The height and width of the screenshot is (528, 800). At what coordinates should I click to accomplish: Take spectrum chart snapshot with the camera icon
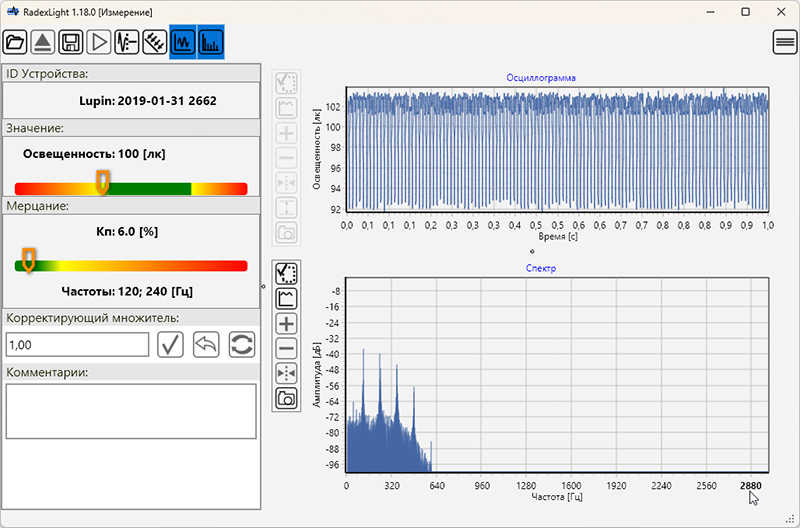pos(286,399)
